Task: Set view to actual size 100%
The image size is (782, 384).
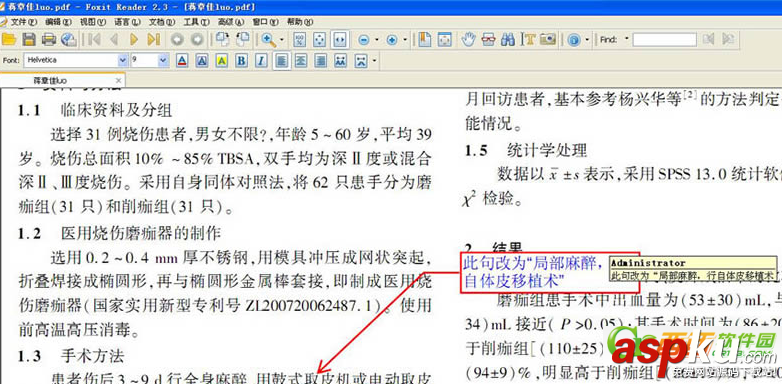Action: pos(299,40)
